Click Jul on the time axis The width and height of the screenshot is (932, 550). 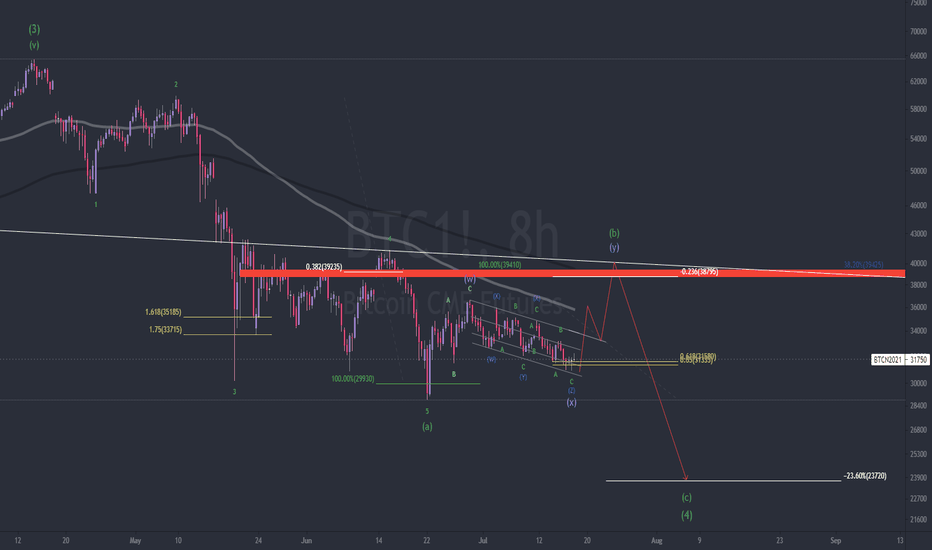pyautogui.click(x=483, y=540)
